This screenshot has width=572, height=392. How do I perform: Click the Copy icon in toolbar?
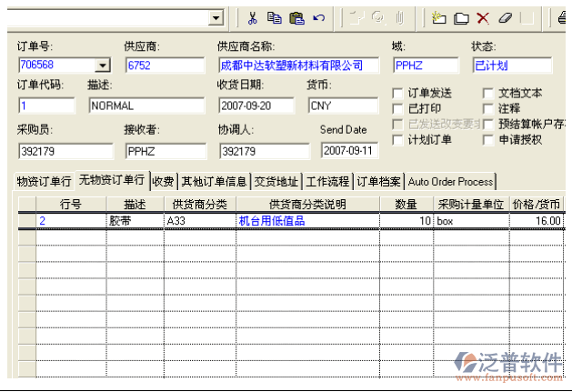[275, 17]
